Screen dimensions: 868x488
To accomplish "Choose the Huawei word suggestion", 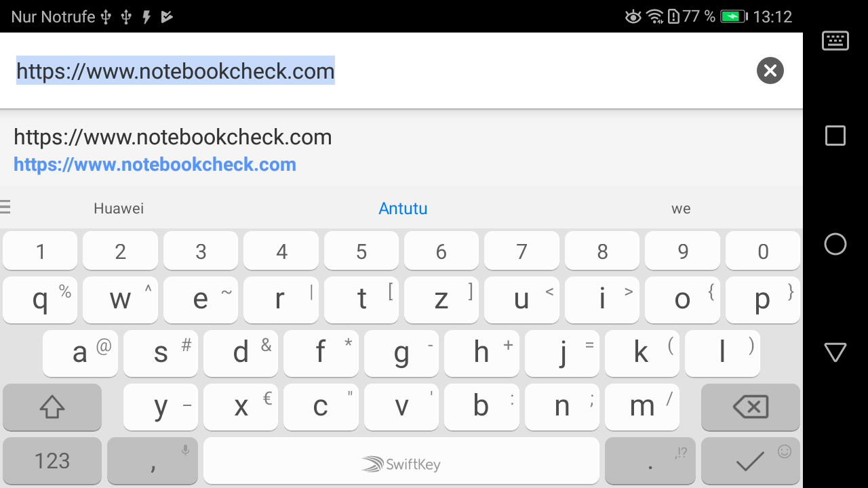I will pyautogui.click(x=119, y=208).
